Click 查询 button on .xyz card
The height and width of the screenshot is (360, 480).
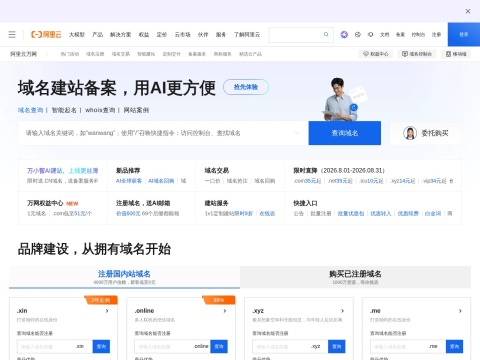click(x=337, y=346)
